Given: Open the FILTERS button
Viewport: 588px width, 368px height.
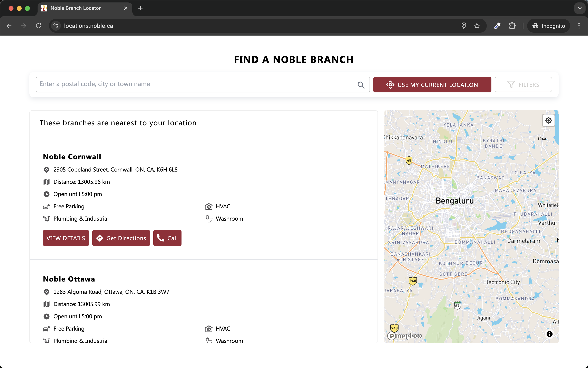Looking at the screenshot, I should [523, 85].
